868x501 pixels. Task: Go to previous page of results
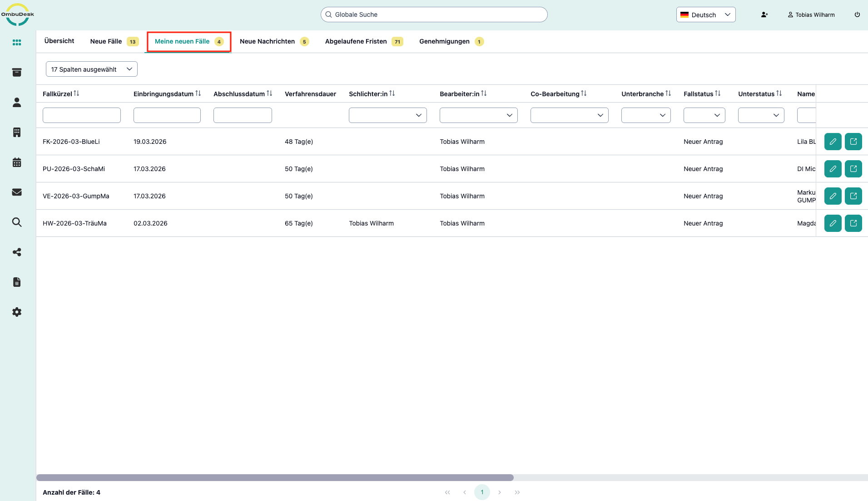[465, 492]
